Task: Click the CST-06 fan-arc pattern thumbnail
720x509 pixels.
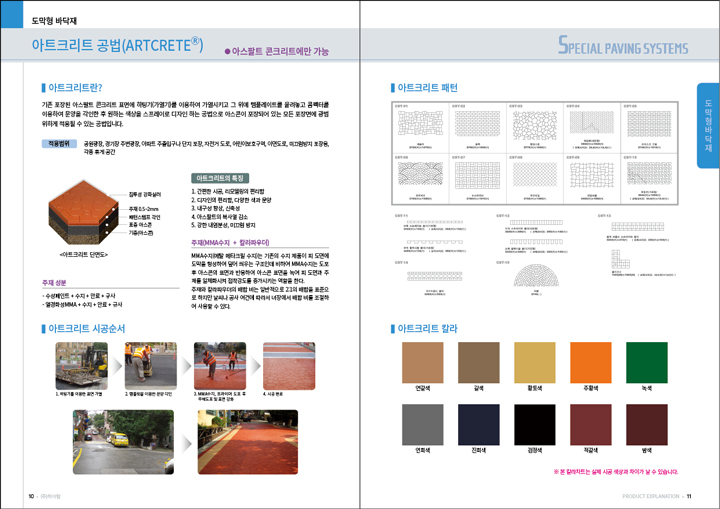Action: click(421, 174)
